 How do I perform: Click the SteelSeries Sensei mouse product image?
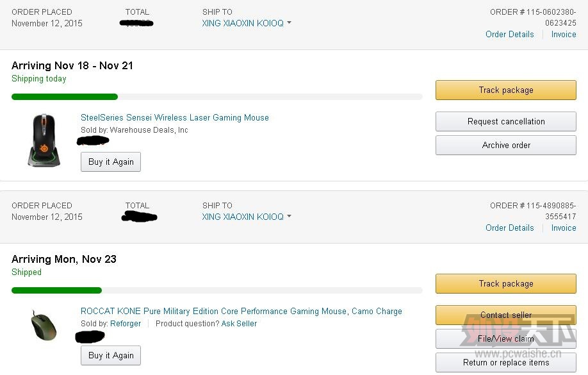44,140
